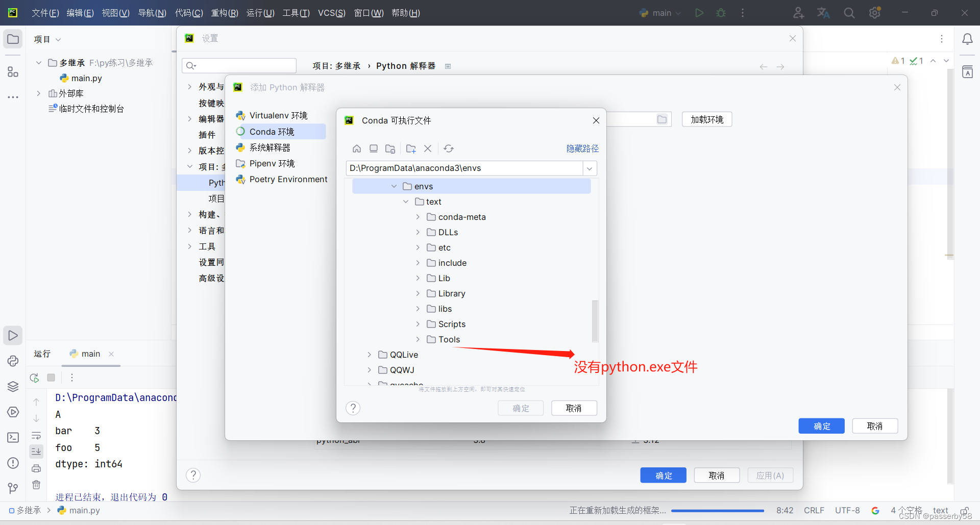
Task: Click print icon in Run panel
Action: (x=36, y=468)
